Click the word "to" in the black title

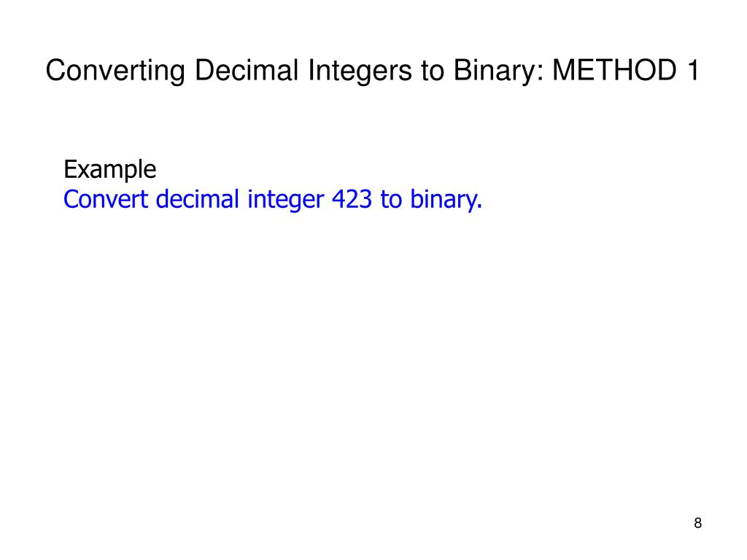tap(432, 71)
